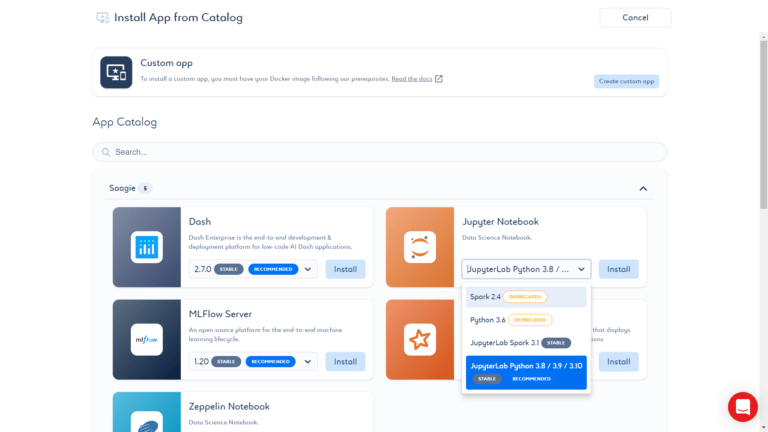Viewport: 768px width, 432px height.
Task: Click the App Catalog heading
Action: click(x=125, y=122)
